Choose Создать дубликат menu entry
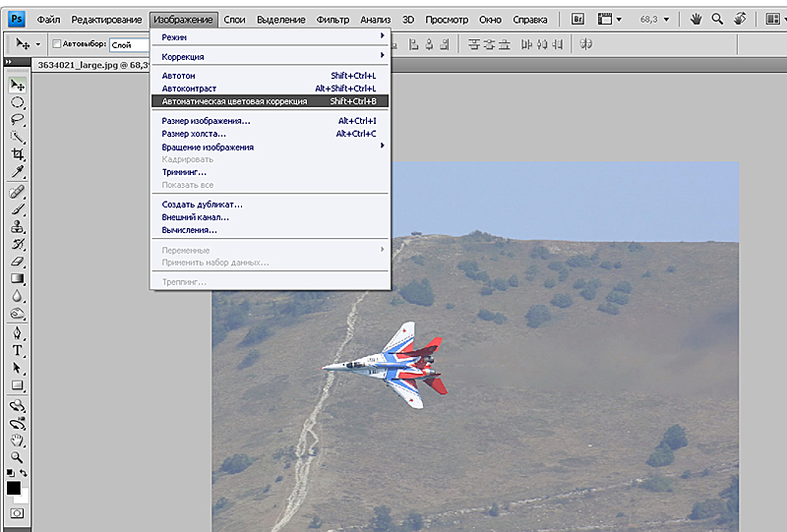The width and height of the screenshot is (787, 532). [270, 205]
